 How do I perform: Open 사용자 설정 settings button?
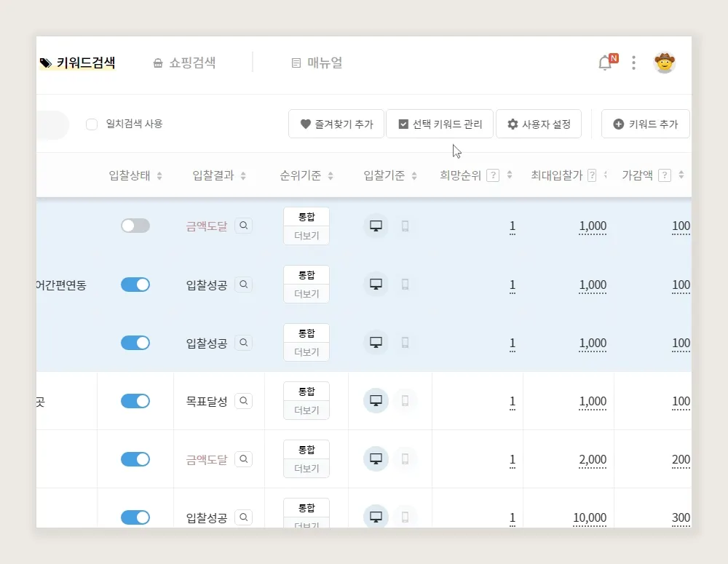539,124
